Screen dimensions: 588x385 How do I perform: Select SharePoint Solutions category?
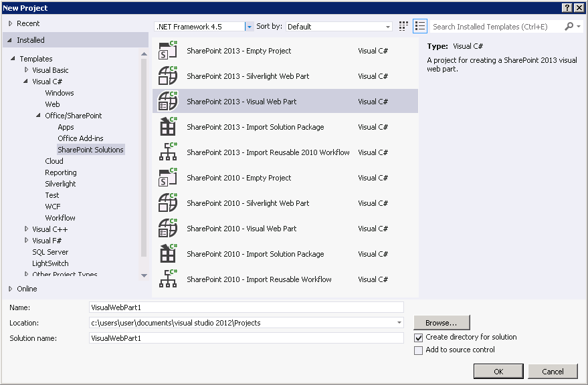pos(90,150)
